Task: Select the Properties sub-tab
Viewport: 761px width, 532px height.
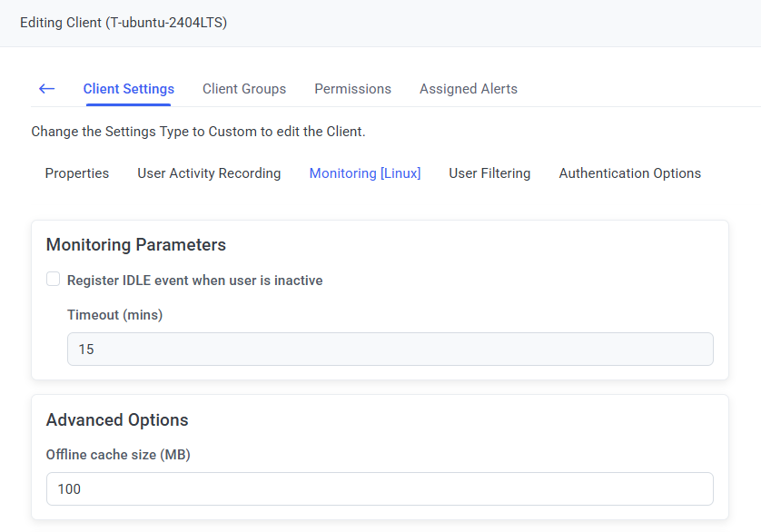Action: click(77, 173)
